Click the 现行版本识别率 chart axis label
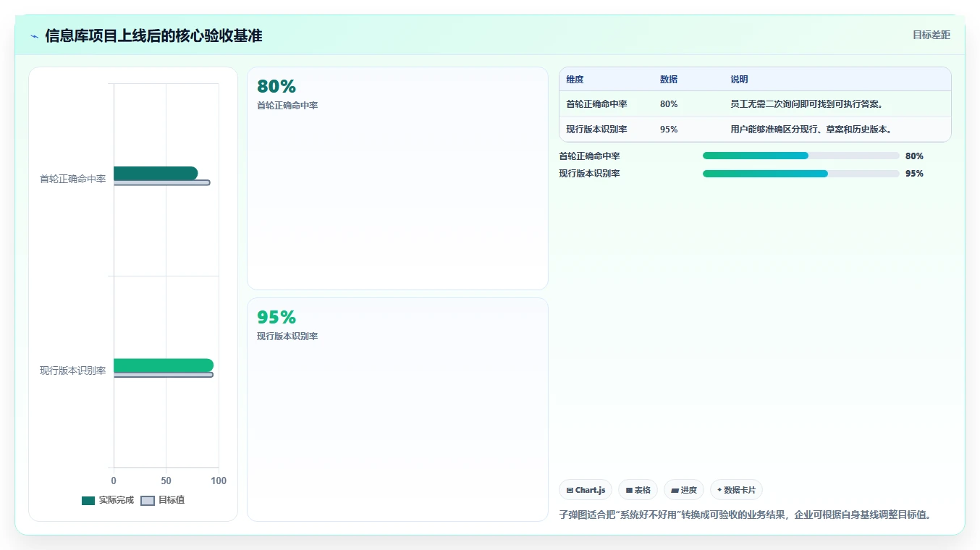This screenshot has width=980, height=550. point(72,371)
